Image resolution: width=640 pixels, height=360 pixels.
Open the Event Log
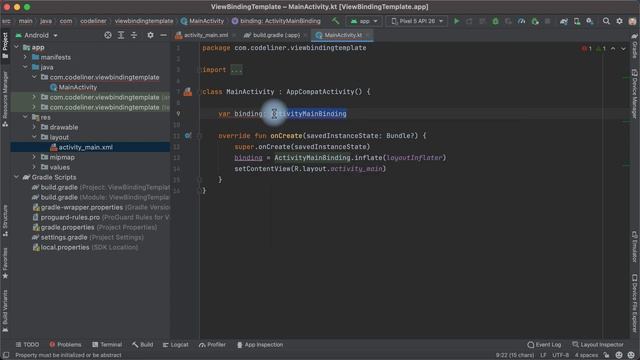click(544, 345)
